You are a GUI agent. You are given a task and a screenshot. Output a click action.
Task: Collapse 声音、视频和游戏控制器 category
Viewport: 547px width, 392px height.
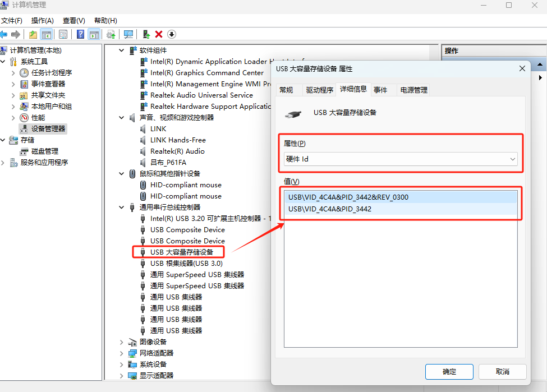[121, 118]
